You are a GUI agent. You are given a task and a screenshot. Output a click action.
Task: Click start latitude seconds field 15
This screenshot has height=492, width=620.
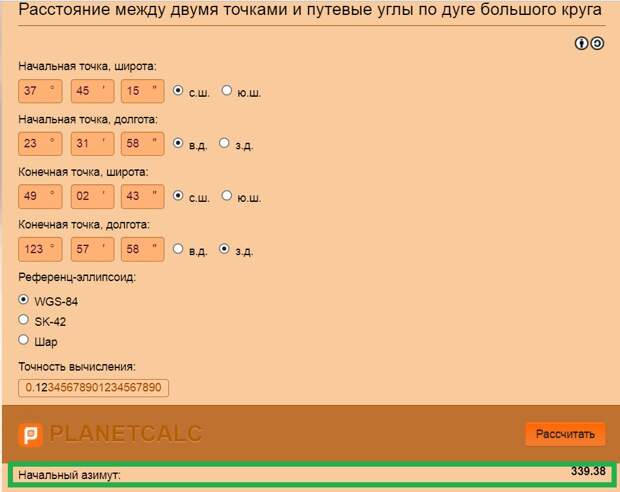point(143,91)
